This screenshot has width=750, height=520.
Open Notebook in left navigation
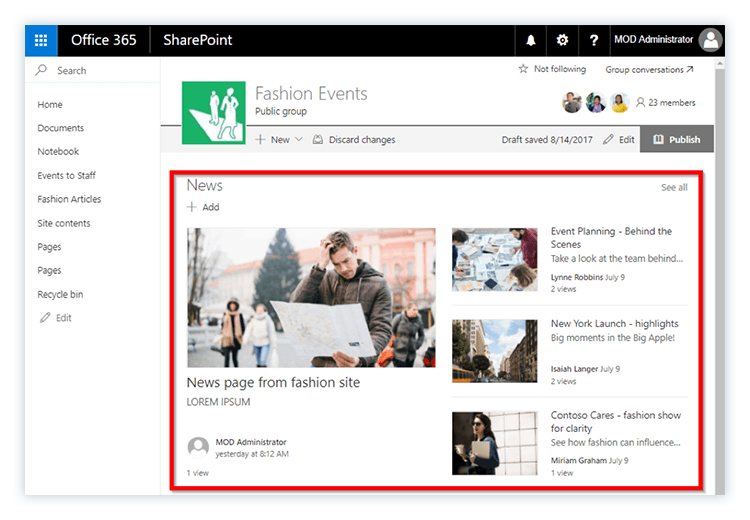pyautogui.click(x=58, y=151)
